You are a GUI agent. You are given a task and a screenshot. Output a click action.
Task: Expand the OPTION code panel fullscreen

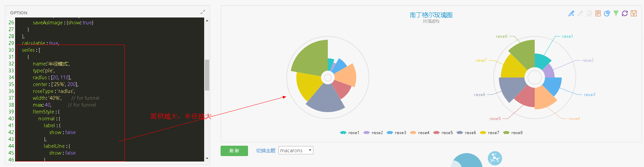(202, 12)
